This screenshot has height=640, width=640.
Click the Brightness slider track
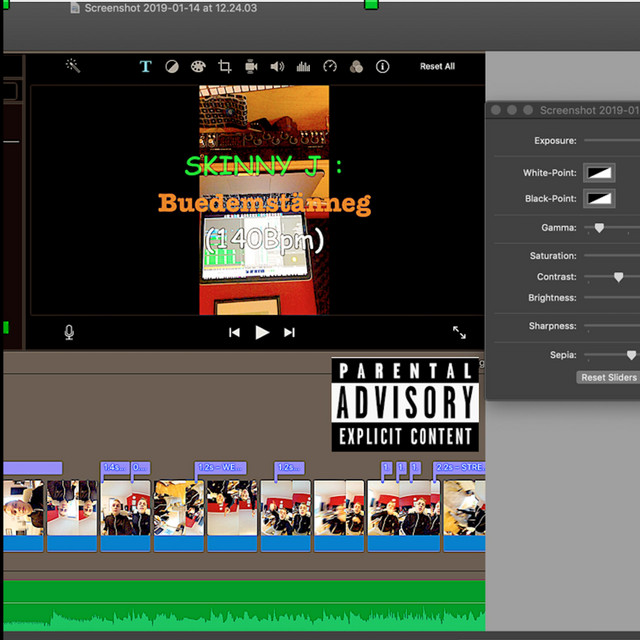tap(612, 298)
